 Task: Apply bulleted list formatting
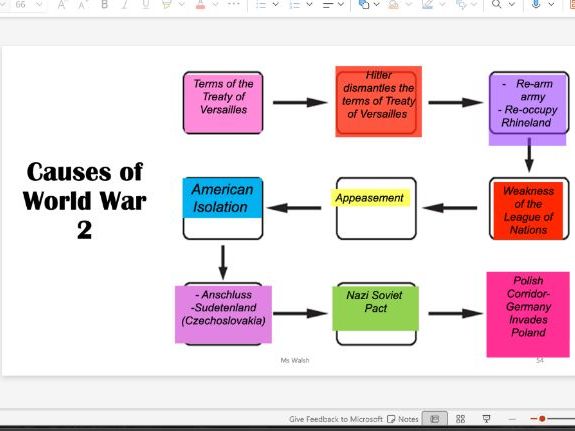[x=261, y=4]
